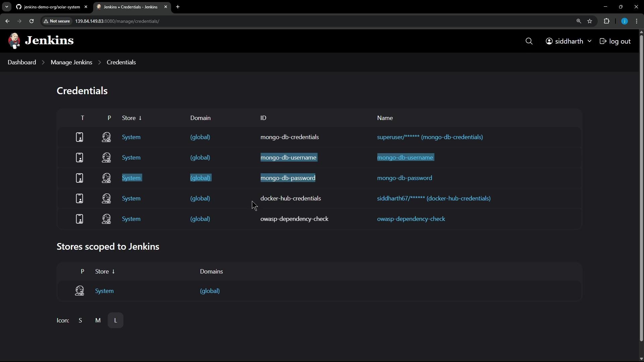Screen dimensions: 644x362
Task: Open System store in owasp-dependency-check row
Action: pos(131,219)
